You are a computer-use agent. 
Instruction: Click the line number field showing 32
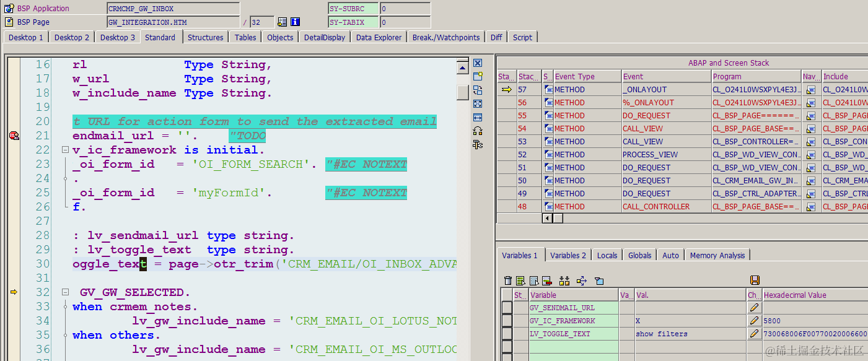coord(262,22)
